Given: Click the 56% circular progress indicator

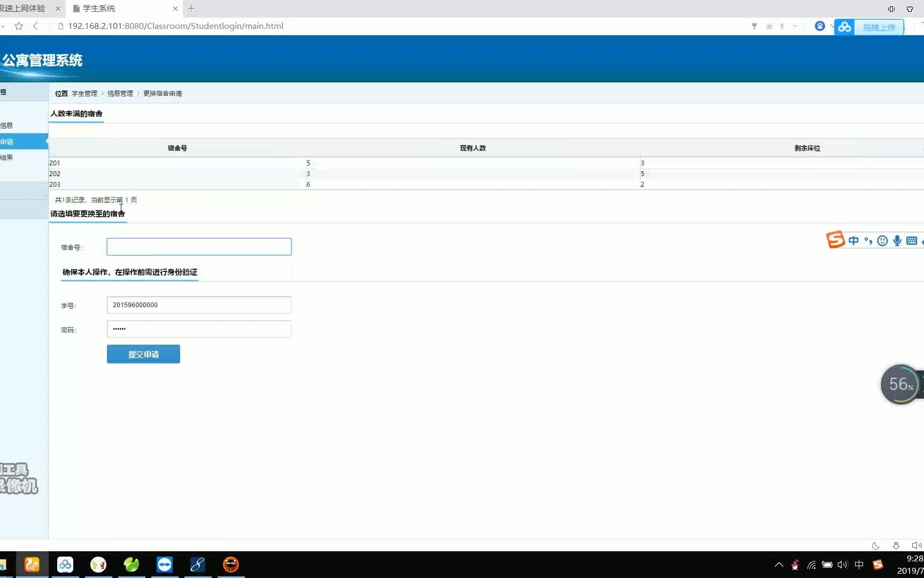Looking at the screenshot, I should click(900, 384).
